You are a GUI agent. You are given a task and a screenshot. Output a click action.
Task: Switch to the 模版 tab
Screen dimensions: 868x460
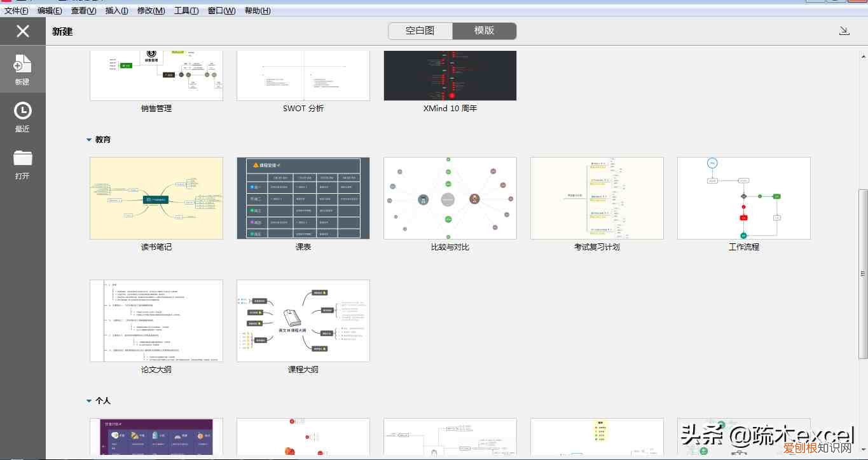click(x=484, y=31)
